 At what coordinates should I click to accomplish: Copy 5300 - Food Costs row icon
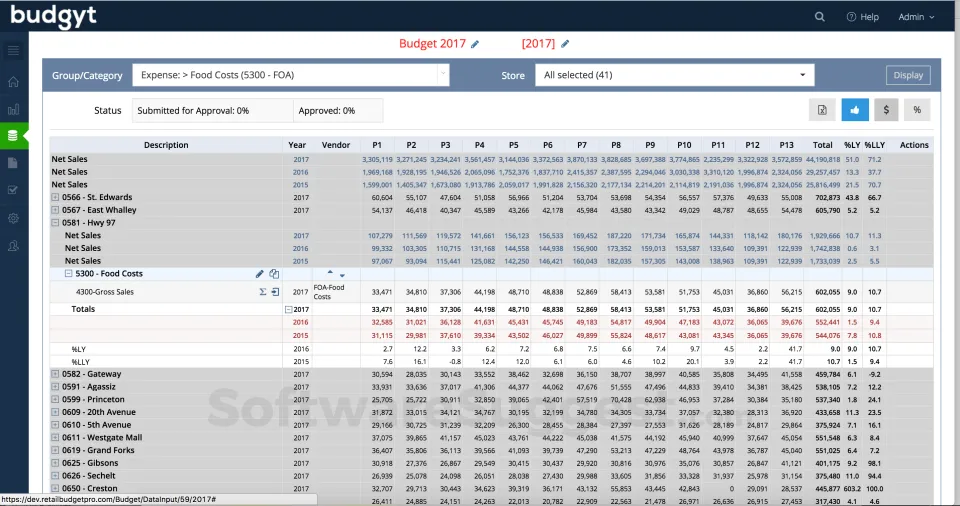coord(274,274)
